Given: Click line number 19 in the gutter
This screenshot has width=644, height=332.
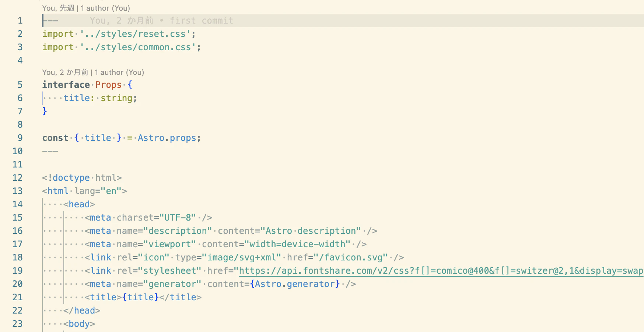Looking at the screenshot, I should 17,271.
